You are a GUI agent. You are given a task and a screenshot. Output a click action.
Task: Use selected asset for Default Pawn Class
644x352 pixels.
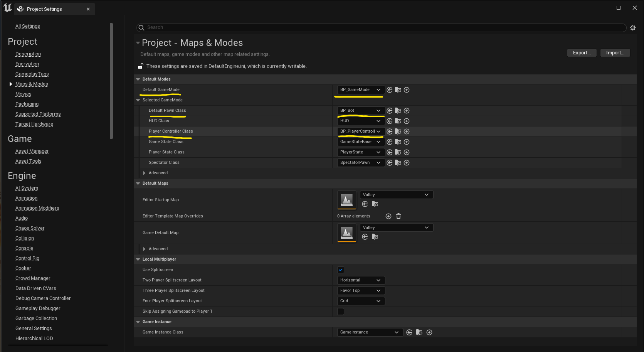click(x=390, y=111)
